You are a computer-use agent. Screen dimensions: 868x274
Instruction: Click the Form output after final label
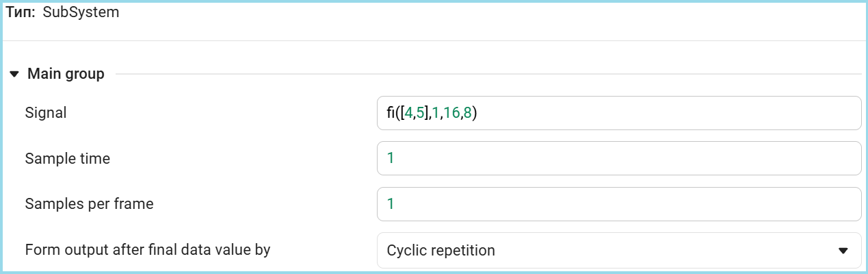tap(148, 249)
